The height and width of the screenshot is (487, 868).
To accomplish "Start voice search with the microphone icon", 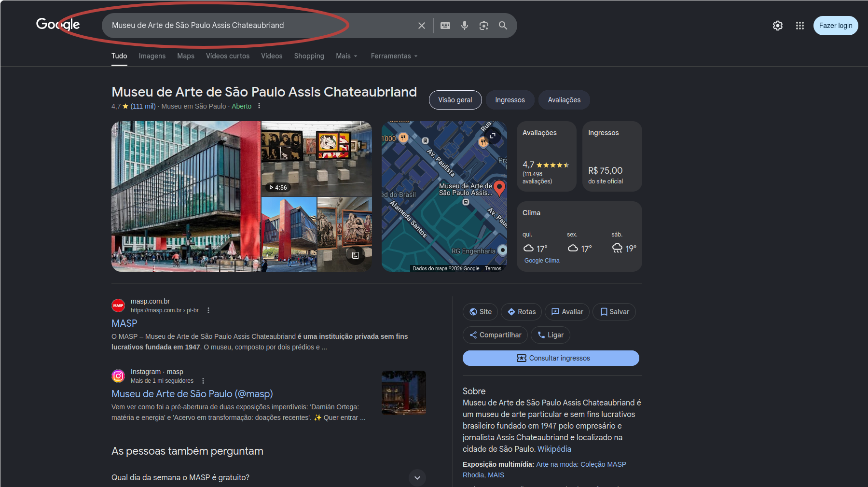I will pos(465,26).
